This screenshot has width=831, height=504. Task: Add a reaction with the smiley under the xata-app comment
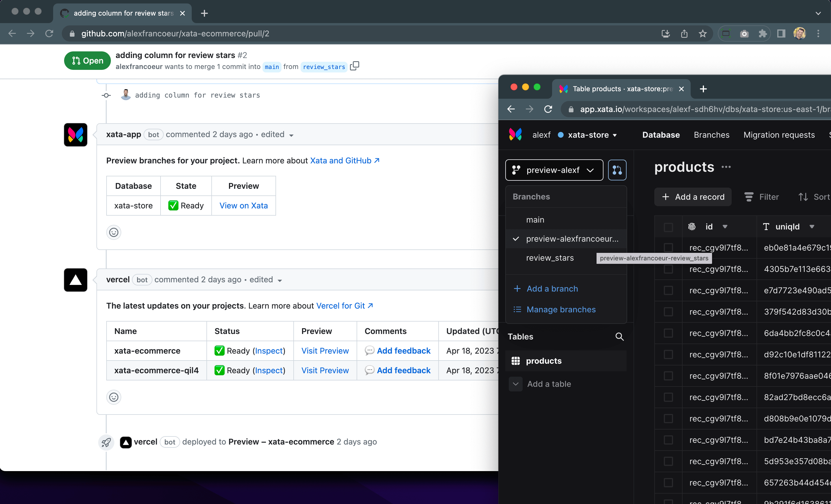point(114,232)
